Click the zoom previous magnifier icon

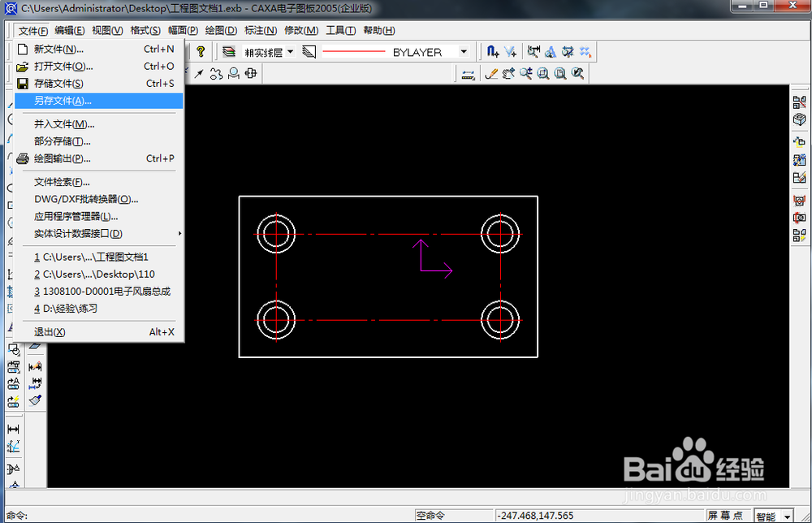(577, 74)
